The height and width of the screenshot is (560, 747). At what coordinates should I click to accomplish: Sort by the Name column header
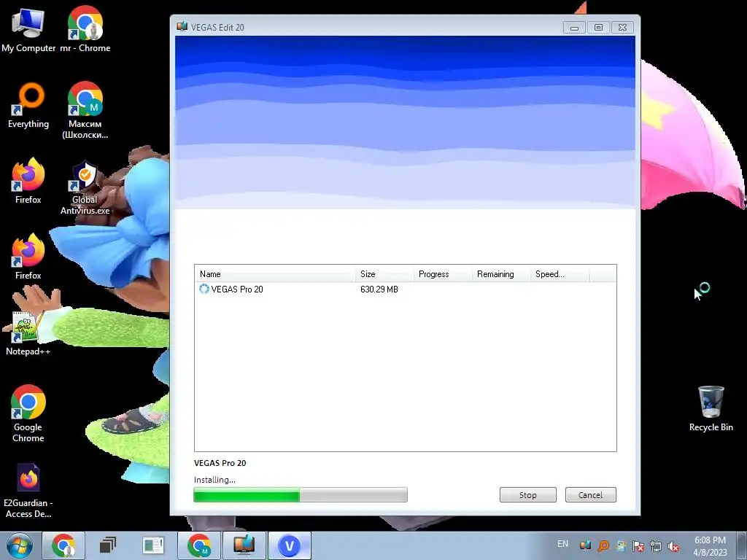coord(275,274)
